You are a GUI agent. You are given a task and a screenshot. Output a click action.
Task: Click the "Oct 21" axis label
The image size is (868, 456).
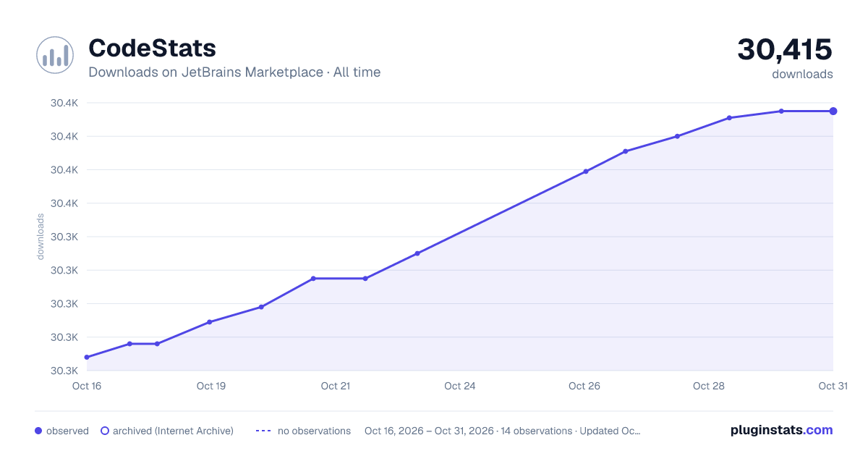click(x=336, y=386)
